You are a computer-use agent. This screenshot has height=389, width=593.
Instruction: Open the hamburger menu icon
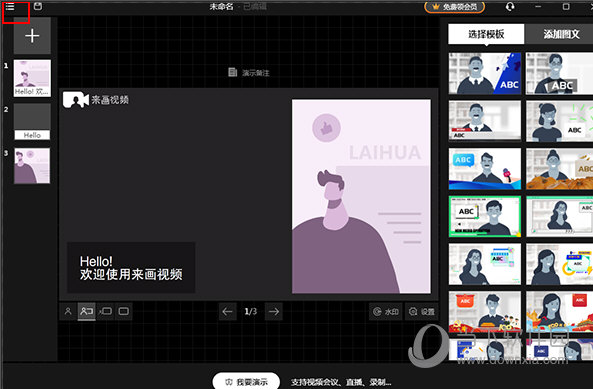[x=10, y=7]
